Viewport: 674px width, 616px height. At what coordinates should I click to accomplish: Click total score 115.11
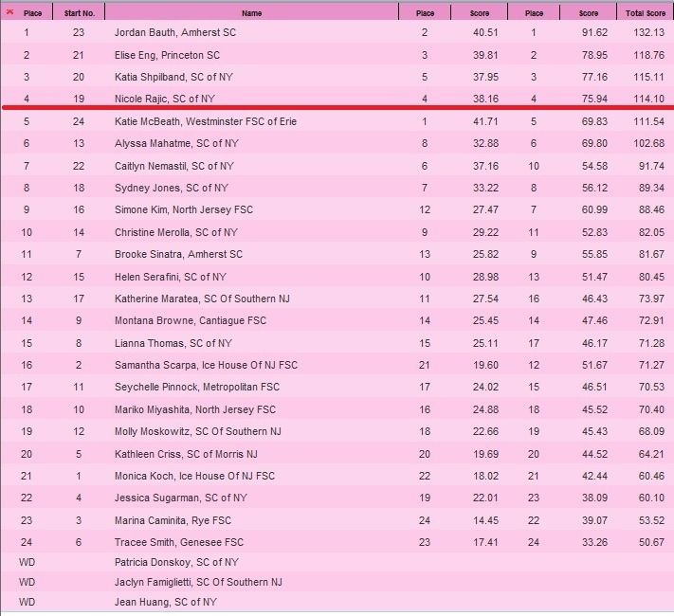click(649, 78)
